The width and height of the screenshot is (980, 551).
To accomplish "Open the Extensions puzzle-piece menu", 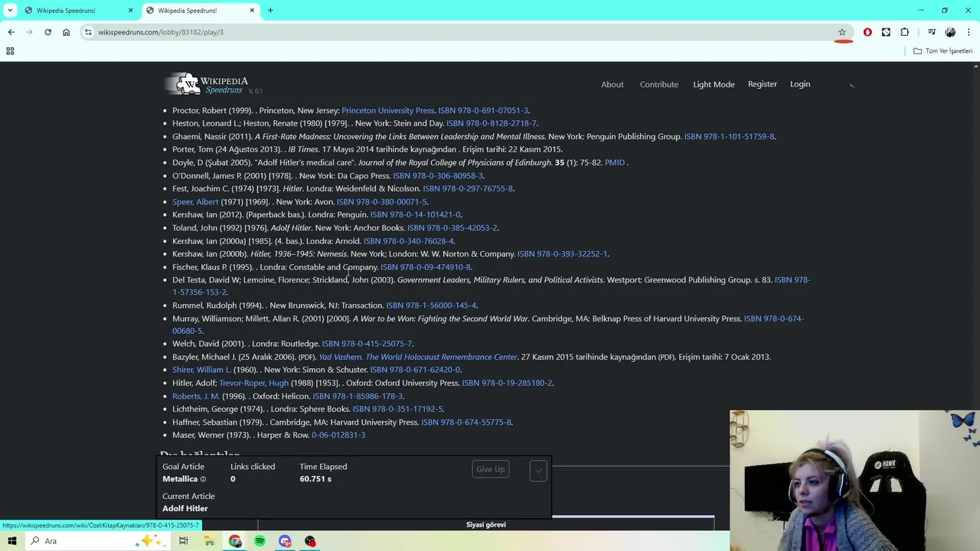I will pos(905,32).
